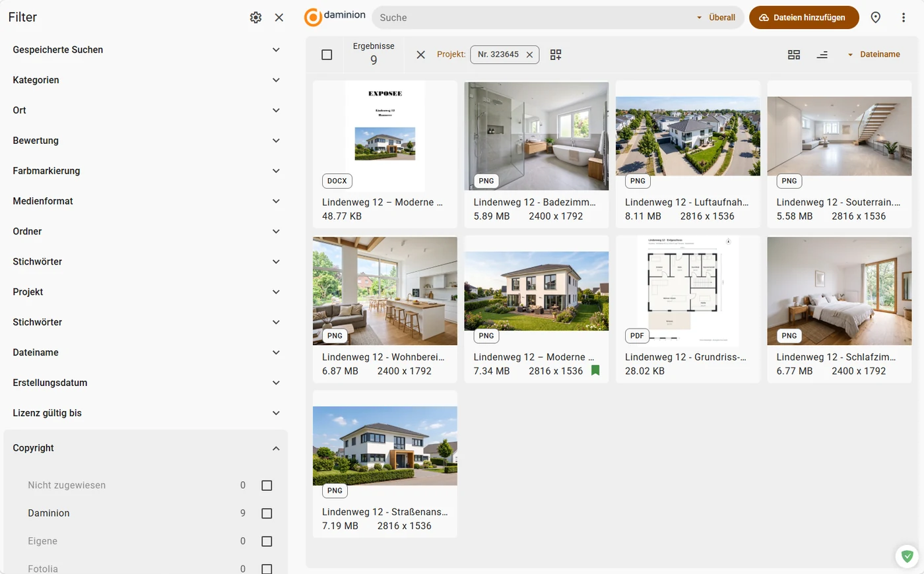
Task: Click the DOCX badge on the Exposee file
Action: [337, 181]
